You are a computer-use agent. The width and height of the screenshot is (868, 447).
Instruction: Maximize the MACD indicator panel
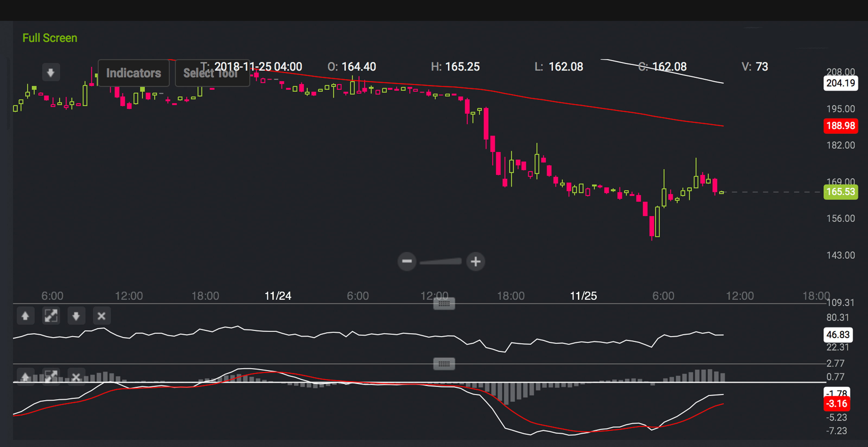point(51,376)
